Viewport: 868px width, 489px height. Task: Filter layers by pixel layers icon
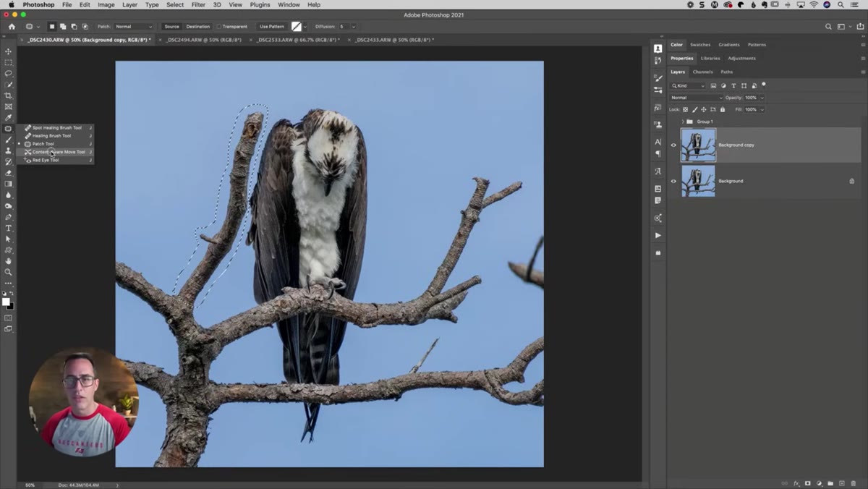click(x=713, y=86)
